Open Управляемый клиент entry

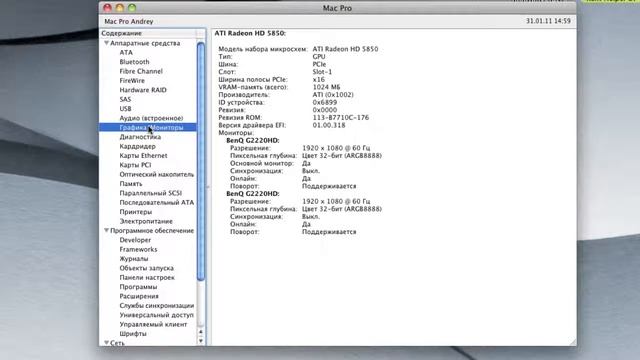153,324
